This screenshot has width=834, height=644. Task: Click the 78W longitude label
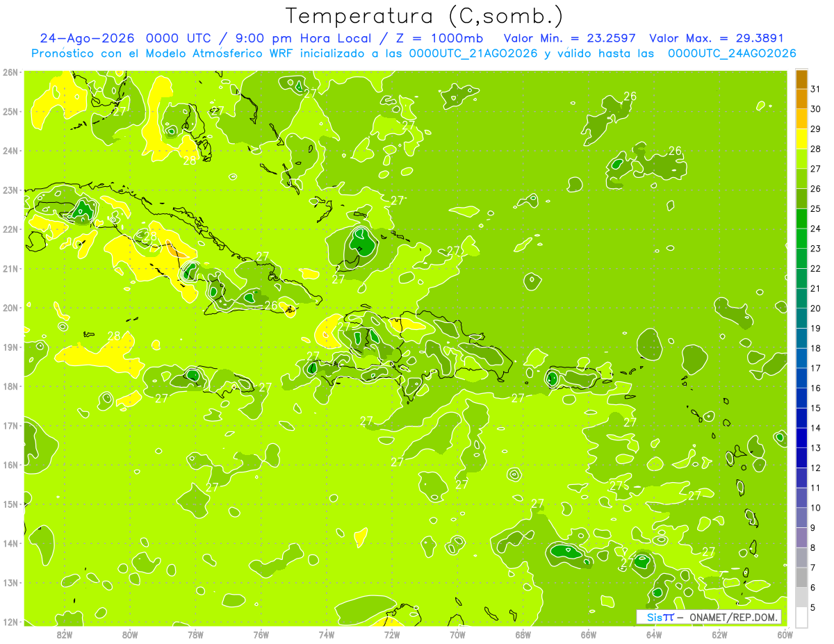[195, 634]
